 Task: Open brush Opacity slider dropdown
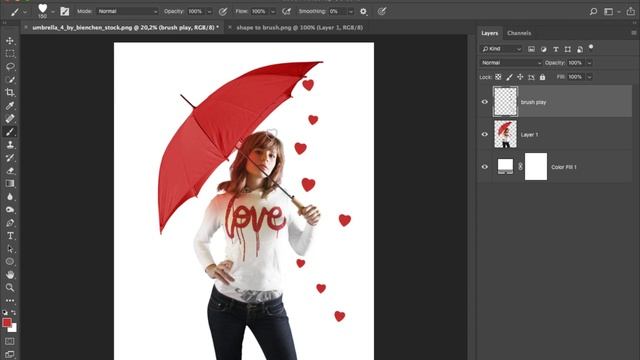click(209, 12)
